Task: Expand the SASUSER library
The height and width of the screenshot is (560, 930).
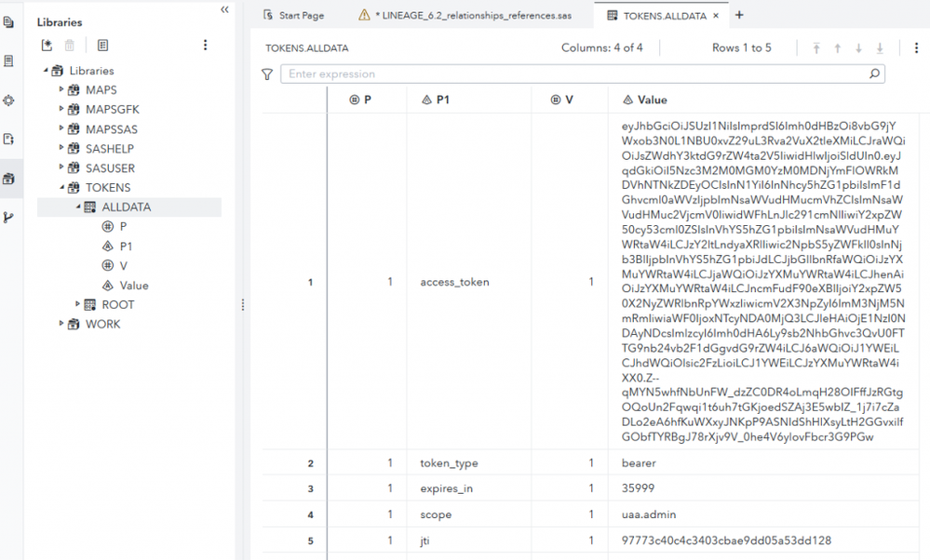Action: click(x=61, y=167)
